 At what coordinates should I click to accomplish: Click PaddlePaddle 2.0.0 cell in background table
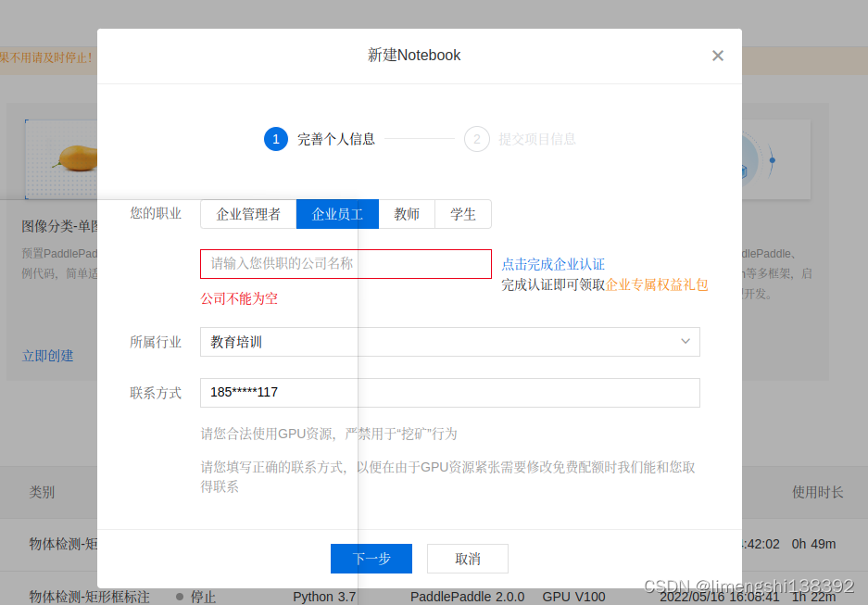click(x=467, y=598)
